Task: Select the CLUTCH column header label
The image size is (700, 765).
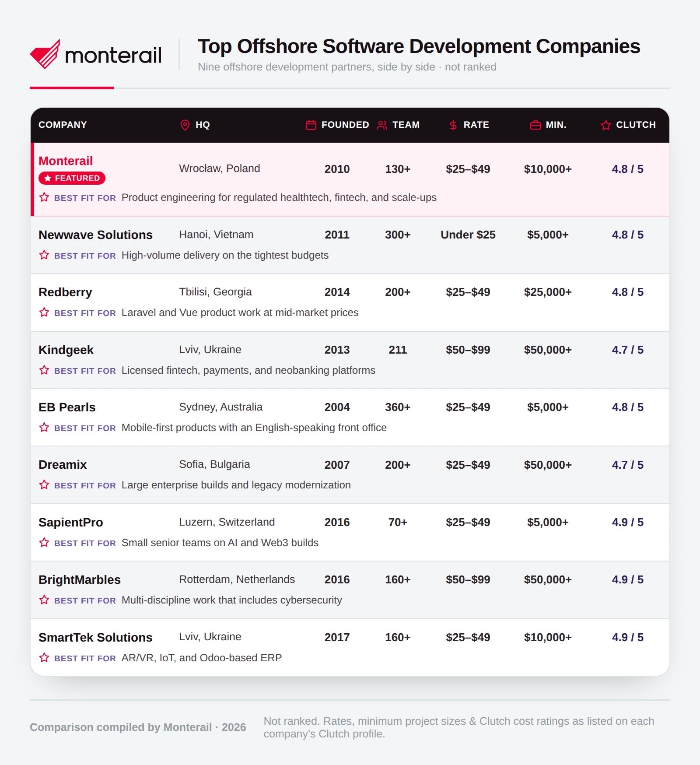Action: tap(636, 125)
